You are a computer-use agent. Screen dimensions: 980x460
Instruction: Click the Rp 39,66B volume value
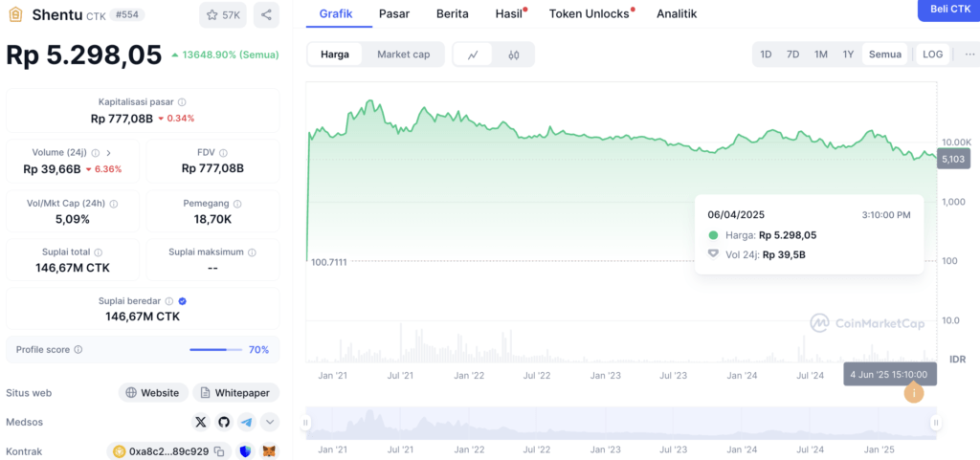[52, 168]
